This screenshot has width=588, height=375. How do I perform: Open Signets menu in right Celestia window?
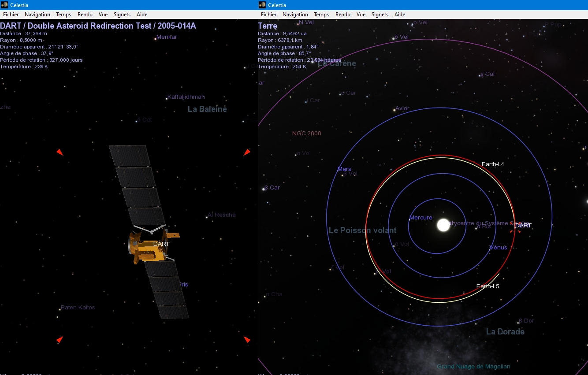[380, 15]
